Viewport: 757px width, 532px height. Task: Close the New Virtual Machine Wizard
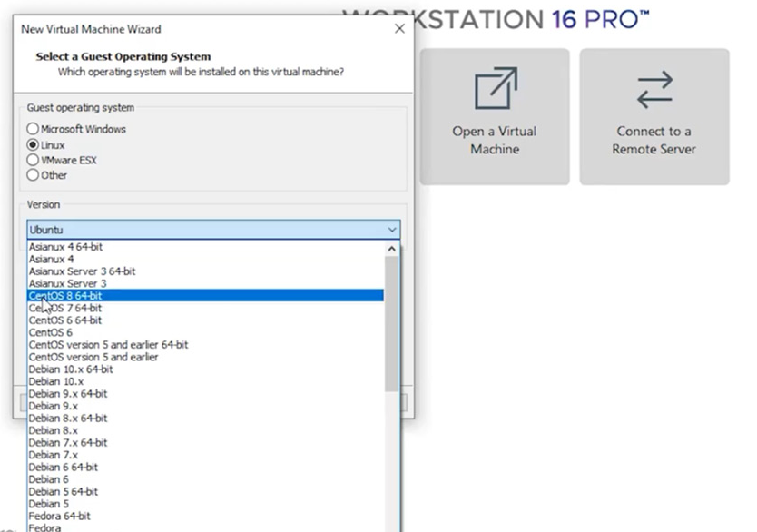(x=399, y=29)
